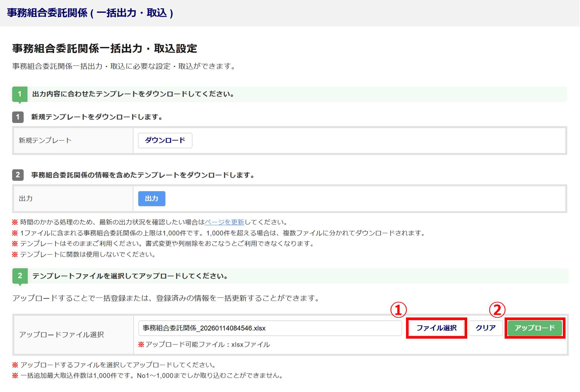Image resolution: width=580 pixels, height=392 pixels.
Task: Click the page header 事務組合委託関係 title
Action: [x=90, y=13]
